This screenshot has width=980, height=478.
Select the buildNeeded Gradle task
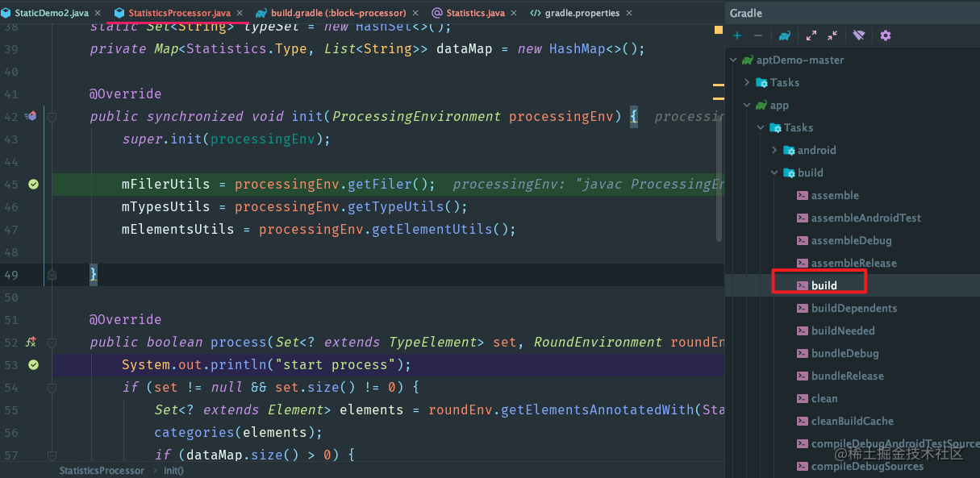pos(843,330)
